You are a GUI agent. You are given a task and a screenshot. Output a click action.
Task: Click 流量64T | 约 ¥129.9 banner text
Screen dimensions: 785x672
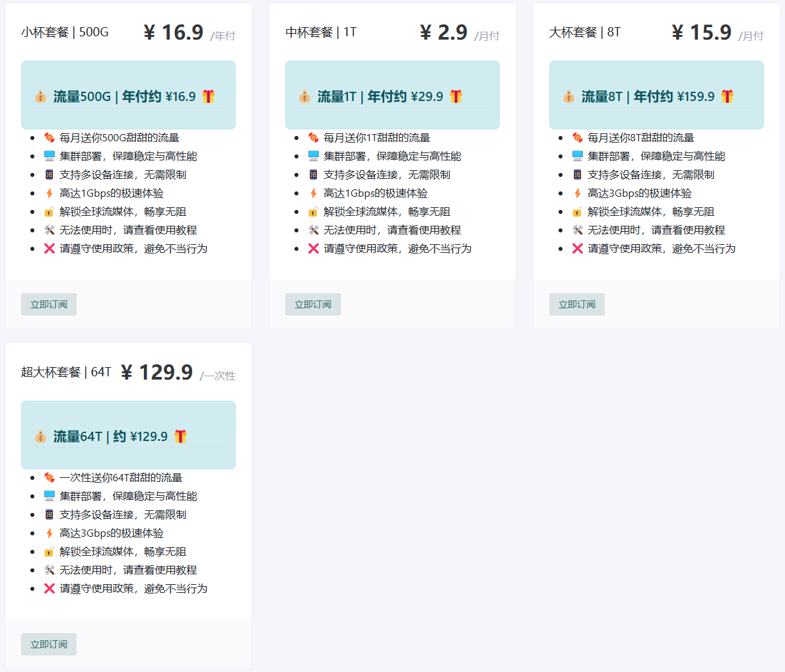[x=110, y=436]
